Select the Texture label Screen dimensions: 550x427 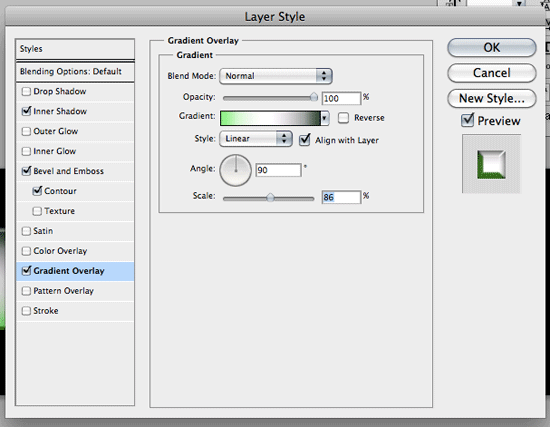pyautogui.click(x=59, y=211)
